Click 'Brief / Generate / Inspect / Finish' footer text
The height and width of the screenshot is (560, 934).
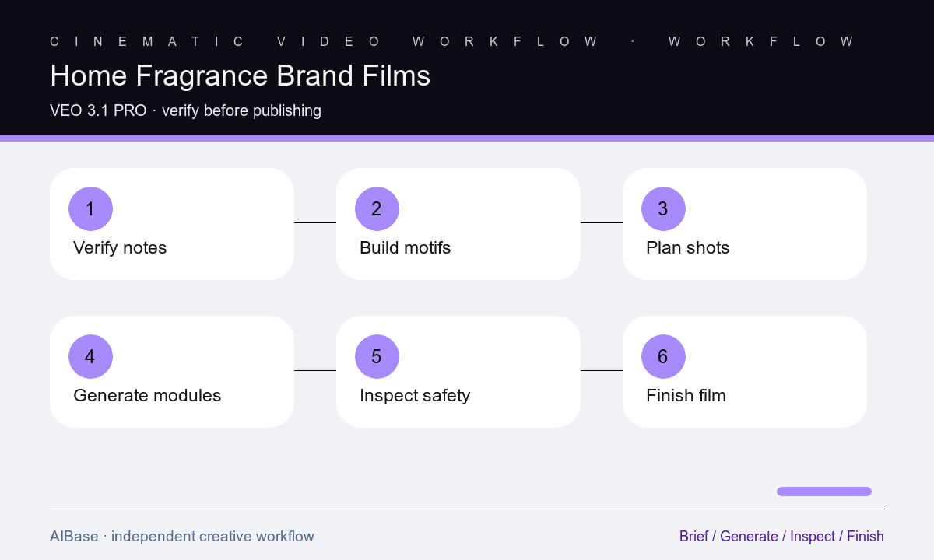tap(781, 537)
